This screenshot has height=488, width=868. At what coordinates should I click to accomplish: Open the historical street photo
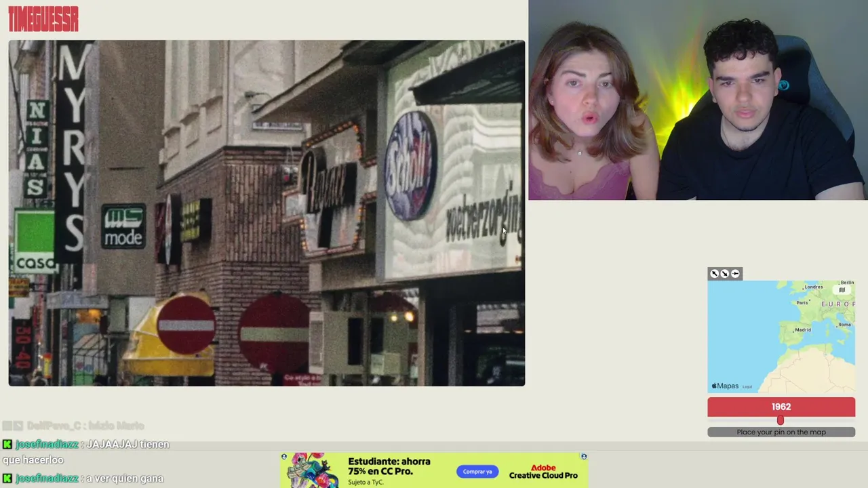(267, 213)
